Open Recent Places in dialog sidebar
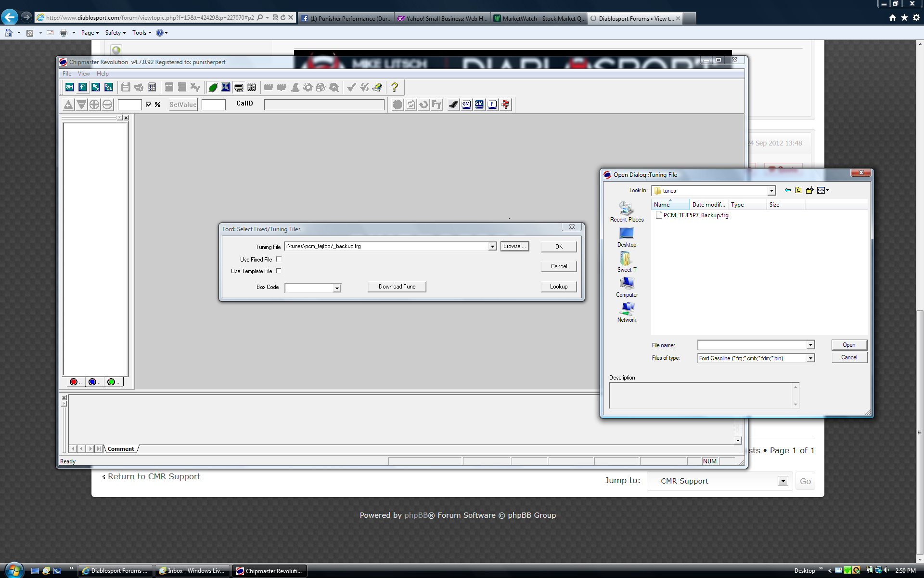This screenshot has height=578, width=924. (627, 212)
